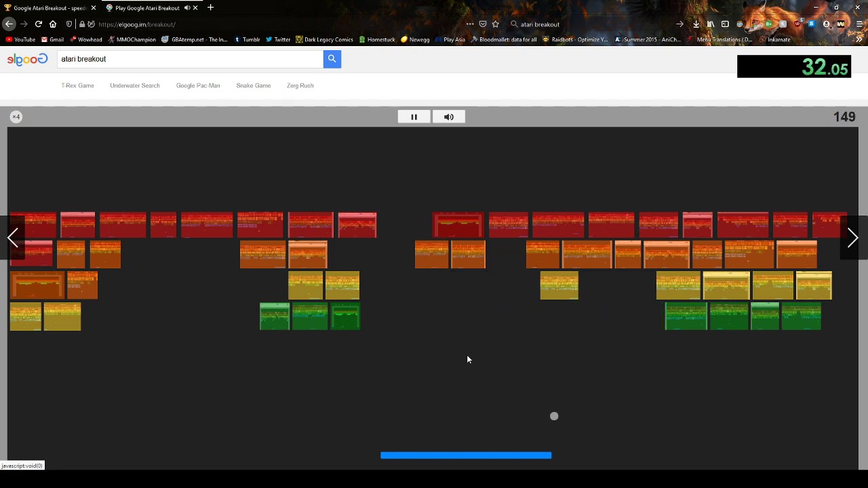Open the library bookshelf icon

click(x=711, y=24)
